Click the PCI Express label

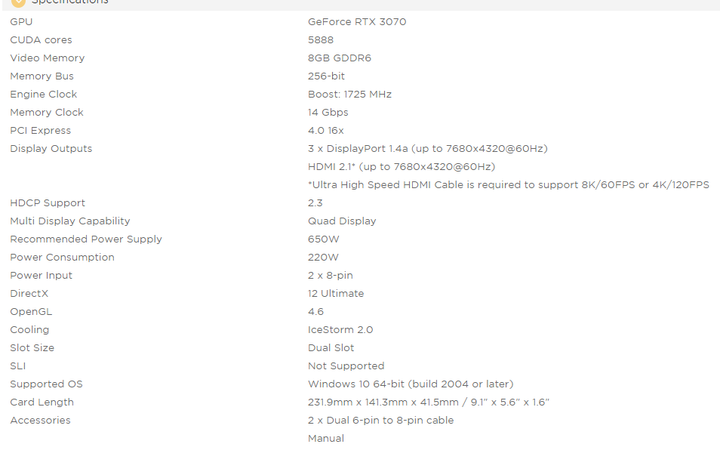[x=40, y=130]
